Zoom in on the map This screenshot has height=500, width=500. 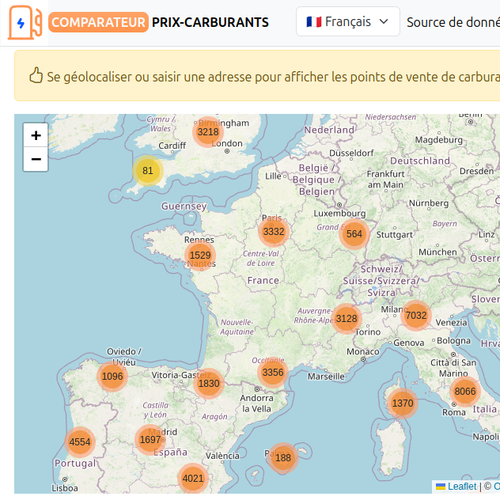36,135
